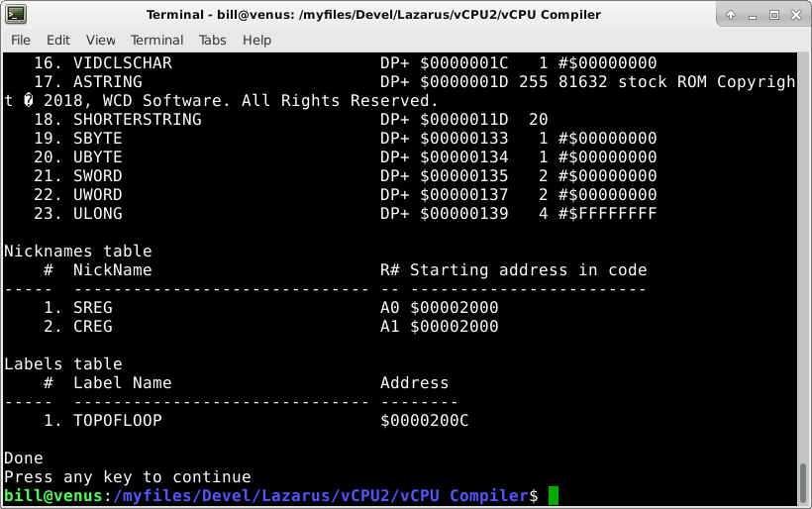812x509 pixels.
Task: Click the SREG nickname entry
Action: pyautogui.click(x=92, y=308)
